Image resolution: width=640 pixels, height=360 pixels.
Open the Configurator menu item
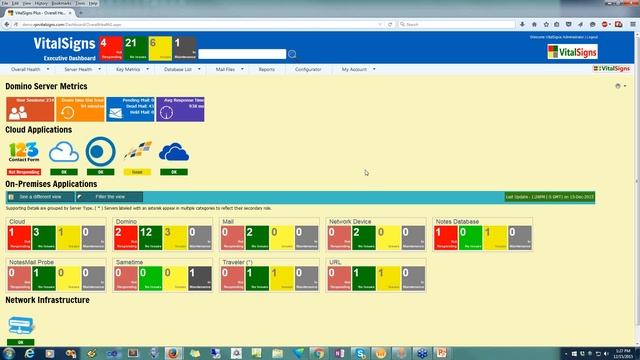(x=308, y=69)
